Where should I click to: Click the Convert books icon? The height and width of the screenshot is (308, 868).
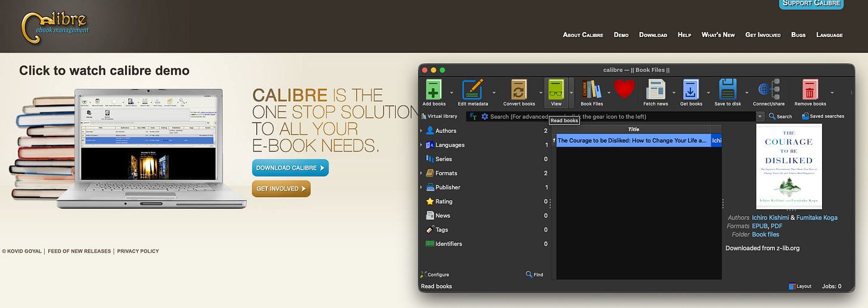point(519,89)
